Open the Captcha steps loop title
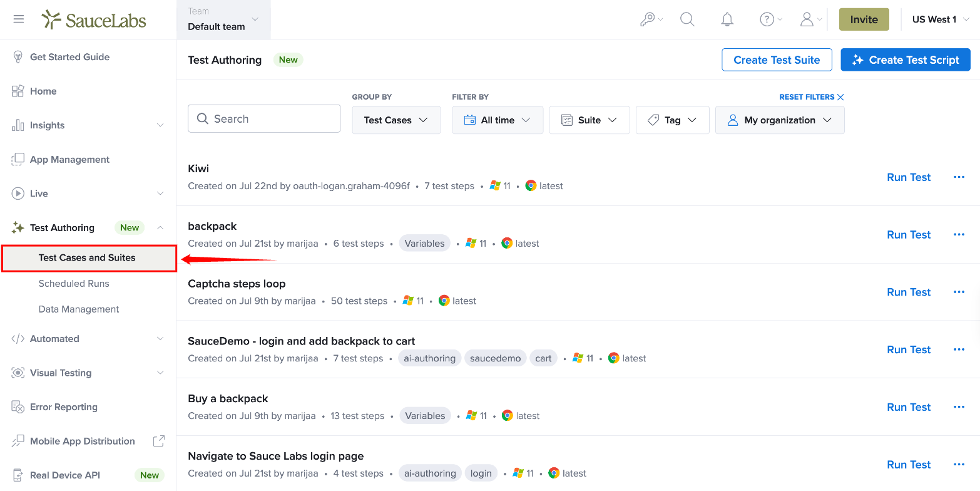The image size is (980, 491). pos(237,284)
